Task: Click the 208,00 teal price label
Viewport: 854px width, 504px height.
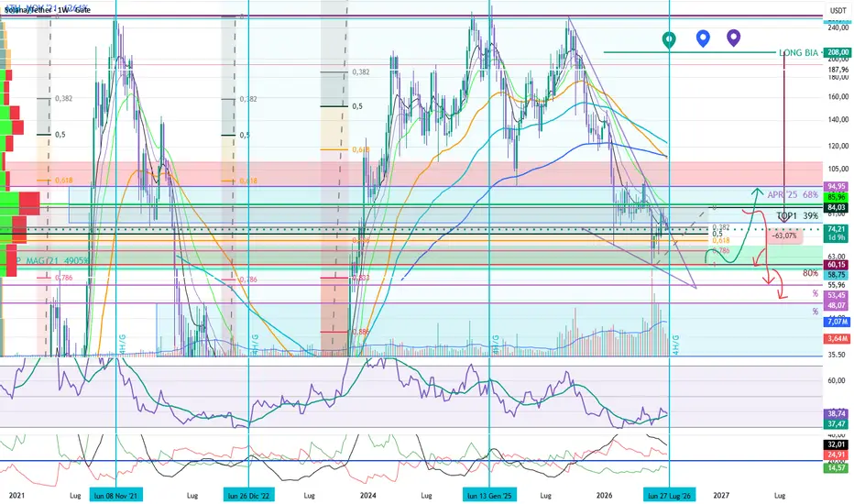Action: 838,53
